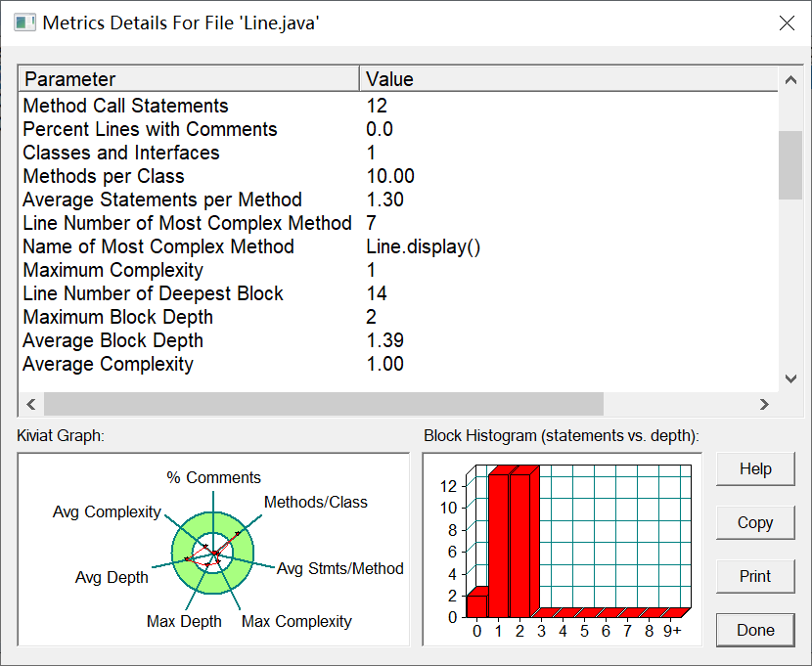
Task: Click the horizontal scrollbar left arrow
Action: coord(31,404)
